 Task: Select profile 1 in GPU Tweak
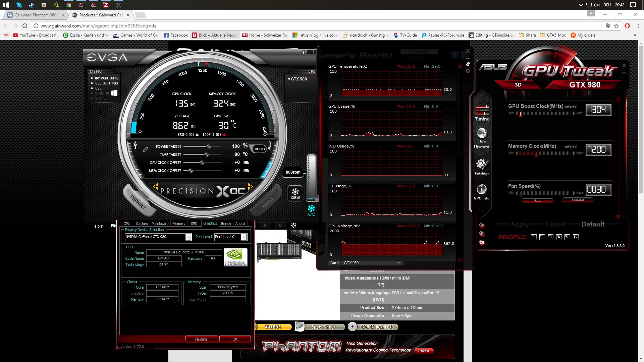534,237
